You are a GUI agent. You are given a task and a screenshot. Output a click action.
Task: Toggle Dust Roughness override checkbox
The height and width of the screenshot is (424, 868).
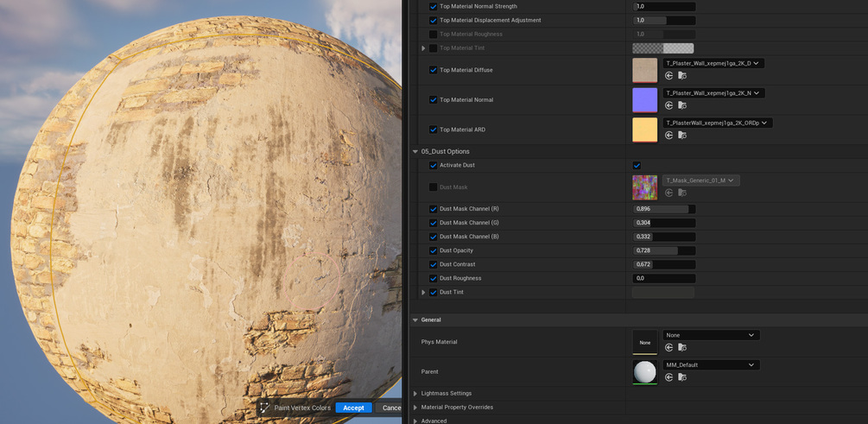click(433, 278)
